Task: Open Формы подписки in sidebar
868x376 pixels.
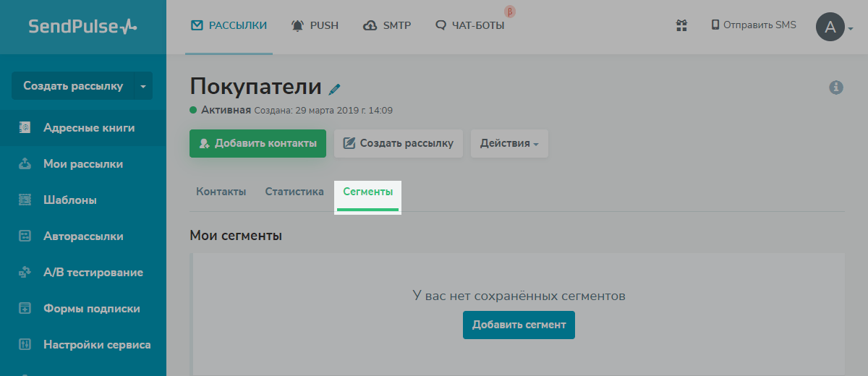Action: tap(91, 309)
